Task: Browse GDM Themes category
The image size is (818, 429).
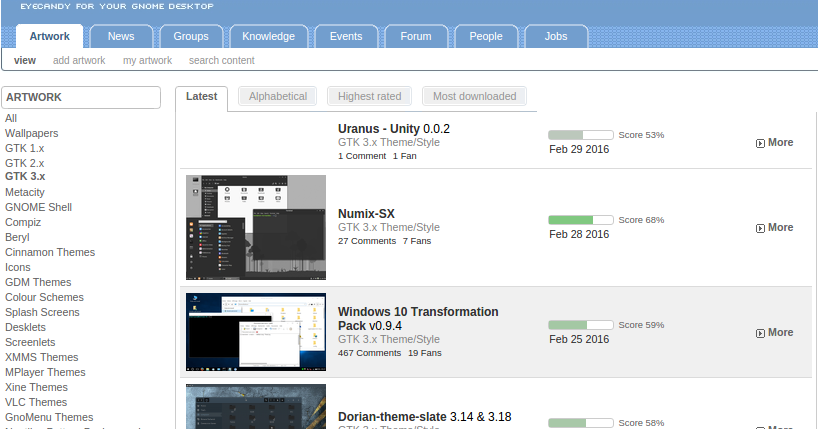Action: [x=38, y=282]
